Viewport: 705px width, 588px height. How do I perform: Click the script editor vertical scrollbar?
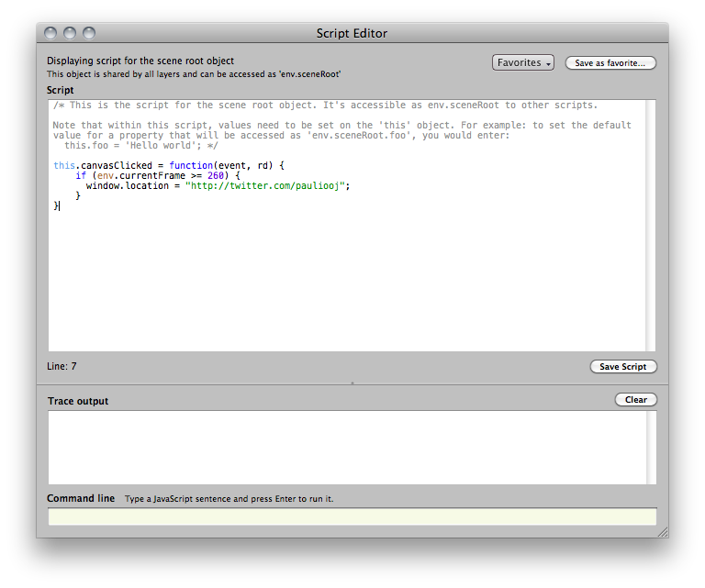coord(651,226)
